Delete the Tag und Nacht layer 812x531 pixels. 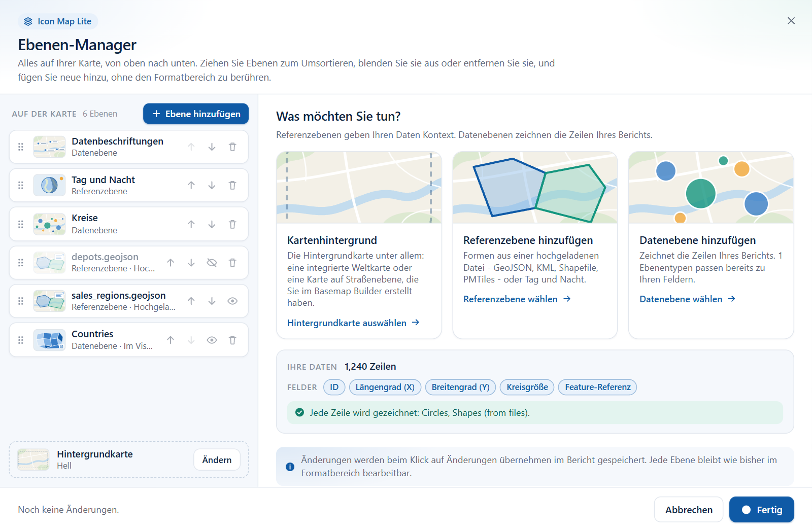tap(232, 186)
